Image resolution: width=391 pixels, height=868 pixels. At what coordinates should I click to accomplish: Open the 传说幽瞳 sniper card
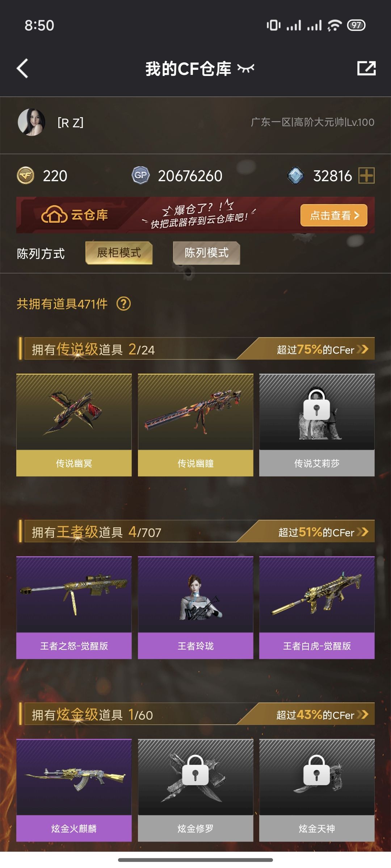(x=195, y=425)
